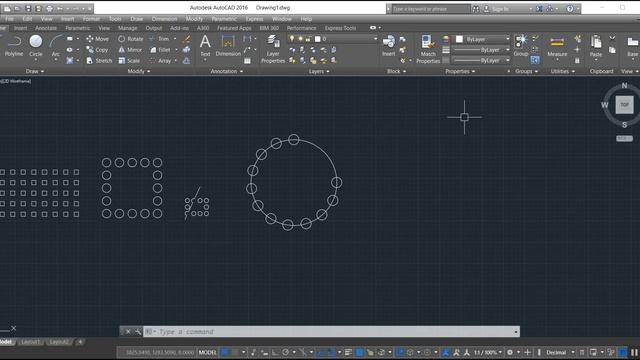Choose the Move tool
The width and height of the screenshot is (640, 360).
click(x=97, y=39)
